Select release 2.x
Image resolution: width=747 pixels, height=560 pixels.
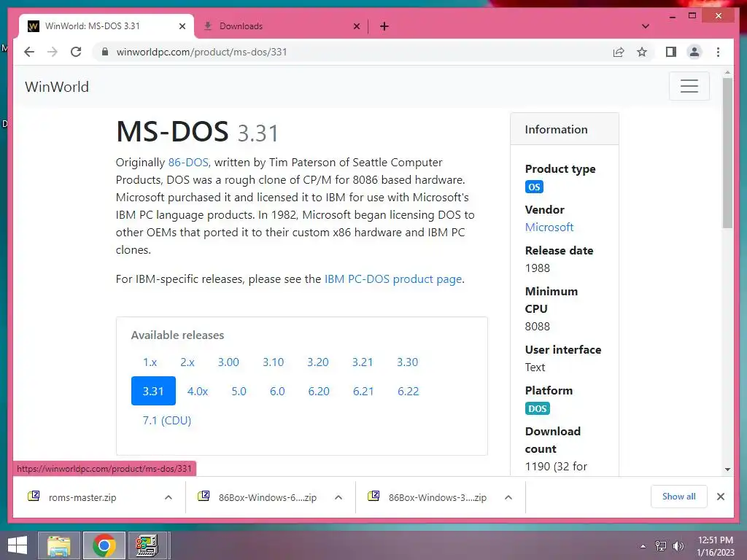point(187,362)
